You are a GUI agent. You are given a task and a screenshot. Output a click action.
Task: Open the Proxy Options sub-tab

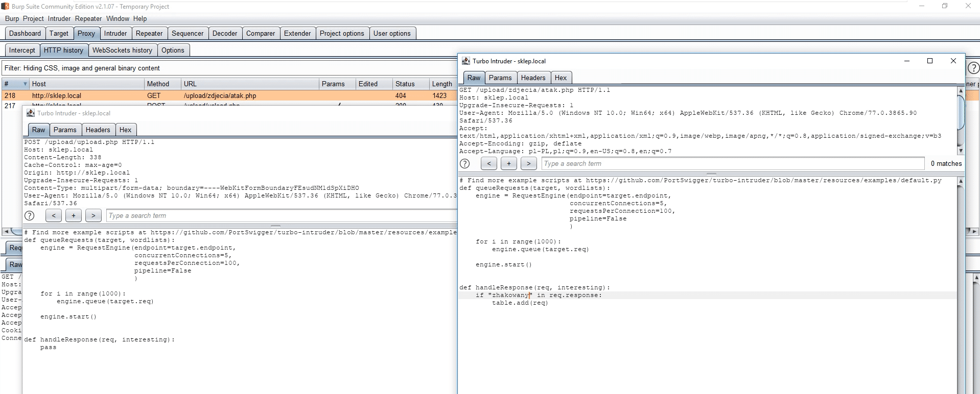[173, 50]
